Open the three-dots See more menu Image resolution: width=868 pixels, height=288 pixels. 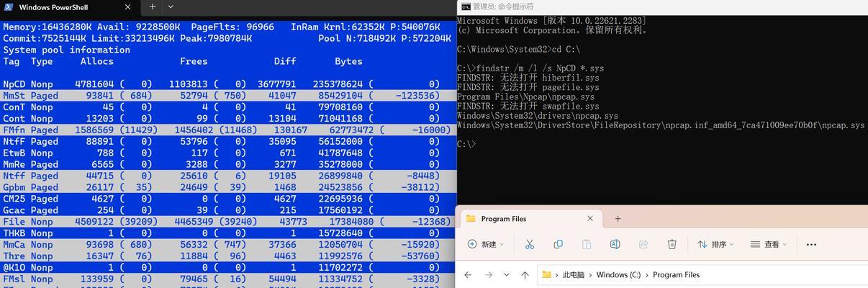[811, 244]
